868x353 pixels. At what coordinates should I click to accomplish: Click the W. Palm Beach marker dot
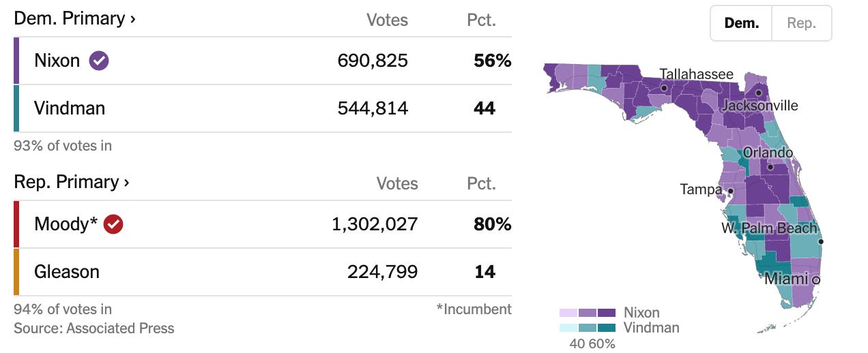pyautogui.click(x=821, y=242)
